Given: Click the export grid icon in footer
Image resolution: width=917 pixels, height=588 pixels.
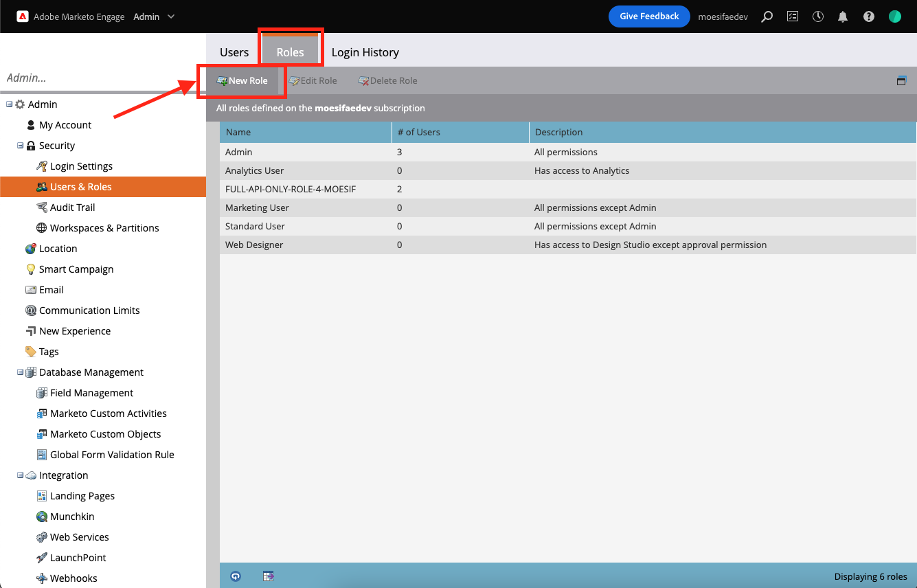Looking at the screenshot, I should pos(268,576).
